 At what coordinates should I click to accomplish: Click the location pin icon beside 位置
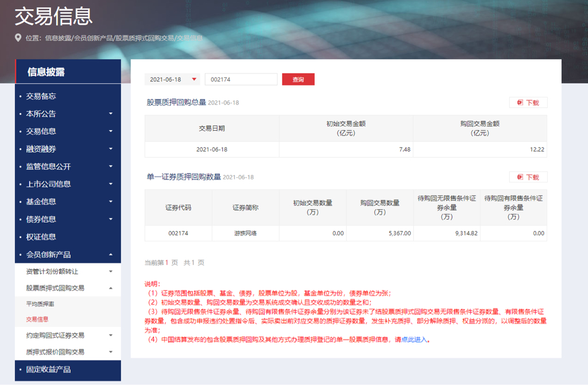[x=18, y=38]
